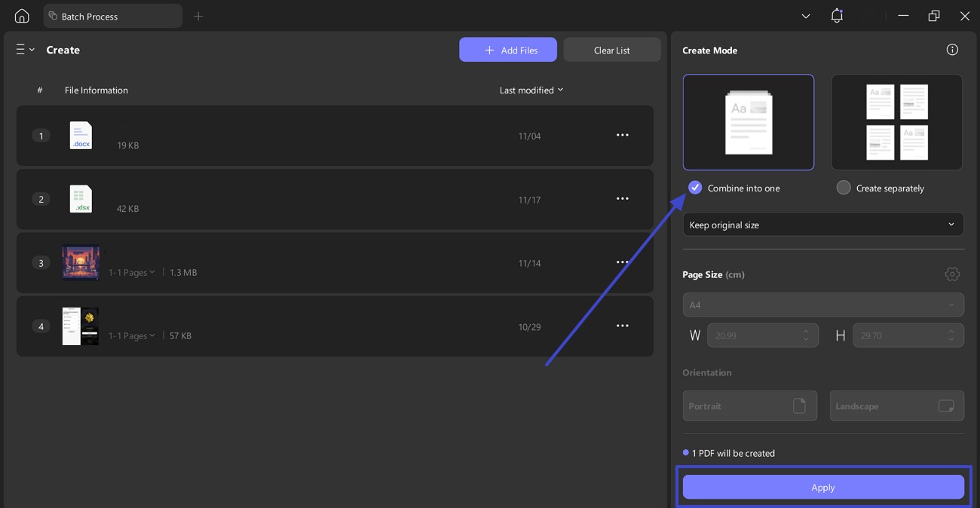Select row number 1 badge
The width and height of the screenshot is (980, 508).
click(x=41, y=136)
